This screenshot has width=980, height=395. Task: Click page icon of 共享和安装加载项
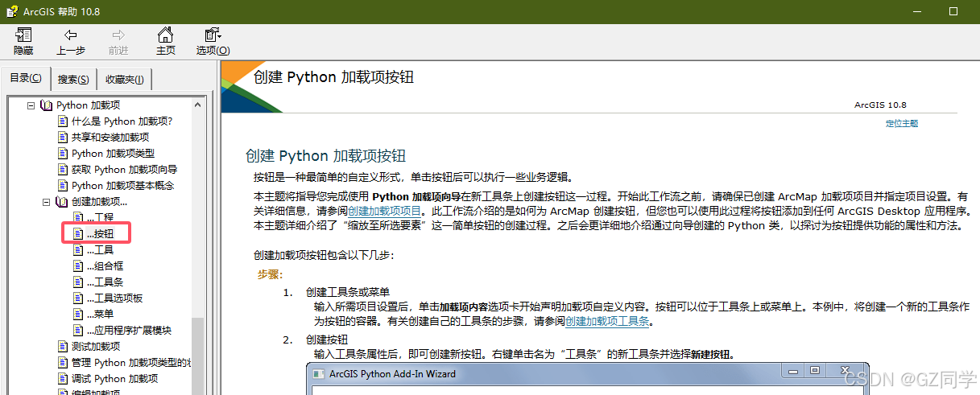pyautogui.click(x=63, y=138)
